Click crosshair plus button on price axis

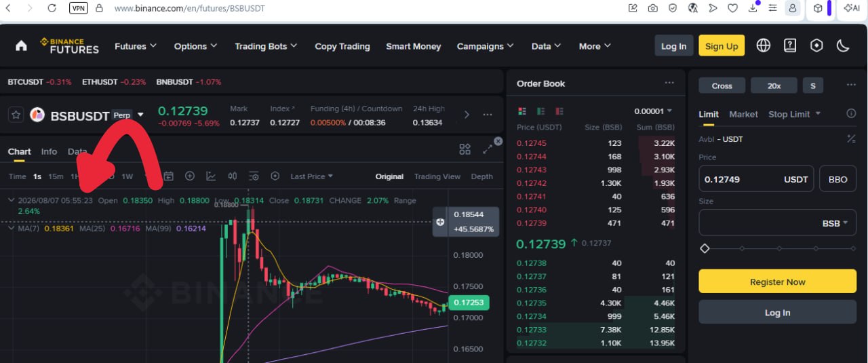pos(440,222)
